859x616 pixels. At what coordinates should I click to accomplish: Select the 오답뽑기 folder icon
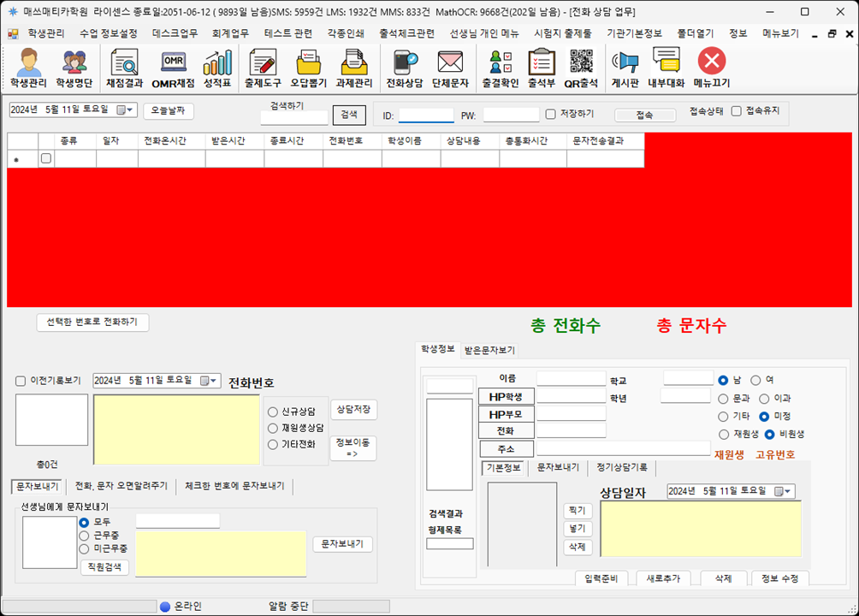click(308, 68)
